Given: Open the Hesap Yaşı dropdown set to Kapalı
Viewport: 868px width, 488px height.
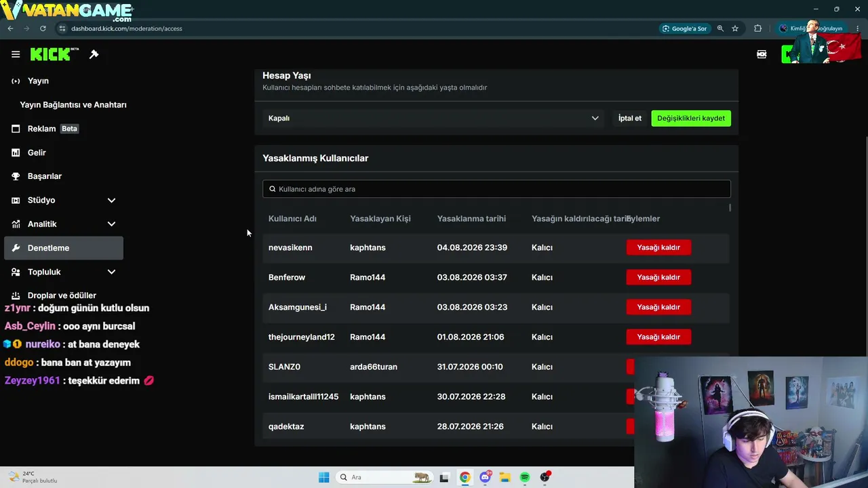Looking at the screenshot, I should click(433, 118).
